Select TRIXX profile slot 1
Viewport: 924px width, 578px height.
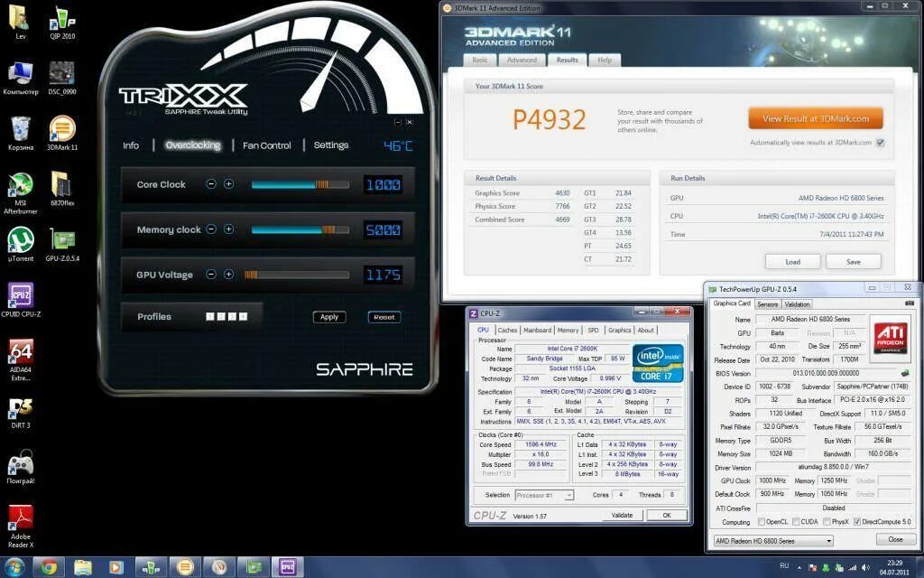[209, 317]
